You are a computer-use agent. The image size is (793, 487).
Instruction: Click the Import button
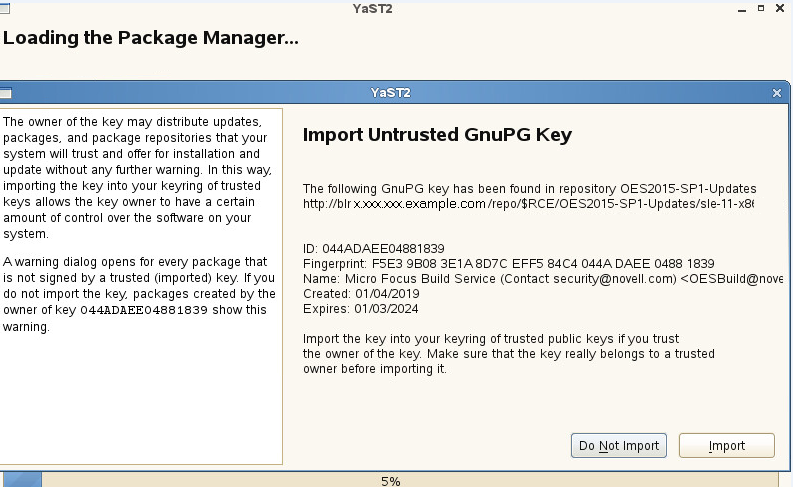[727, 446]
